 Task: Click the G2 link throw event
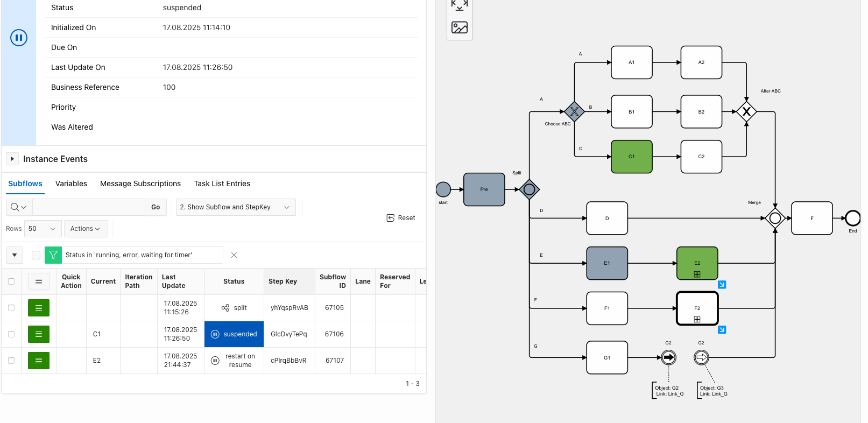[669, 357]
